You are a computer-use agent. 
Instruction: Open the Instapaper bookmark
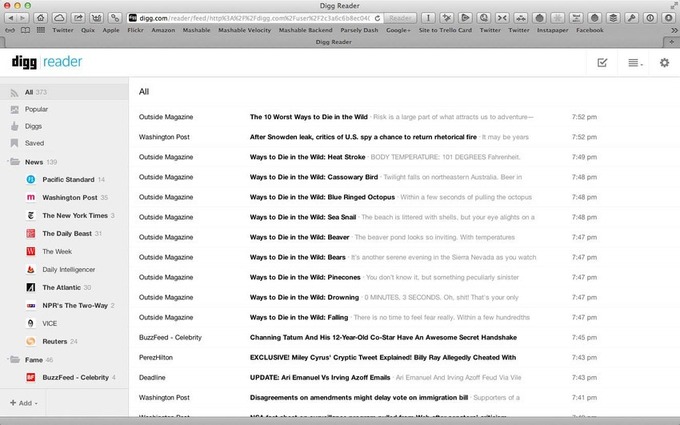552,30
